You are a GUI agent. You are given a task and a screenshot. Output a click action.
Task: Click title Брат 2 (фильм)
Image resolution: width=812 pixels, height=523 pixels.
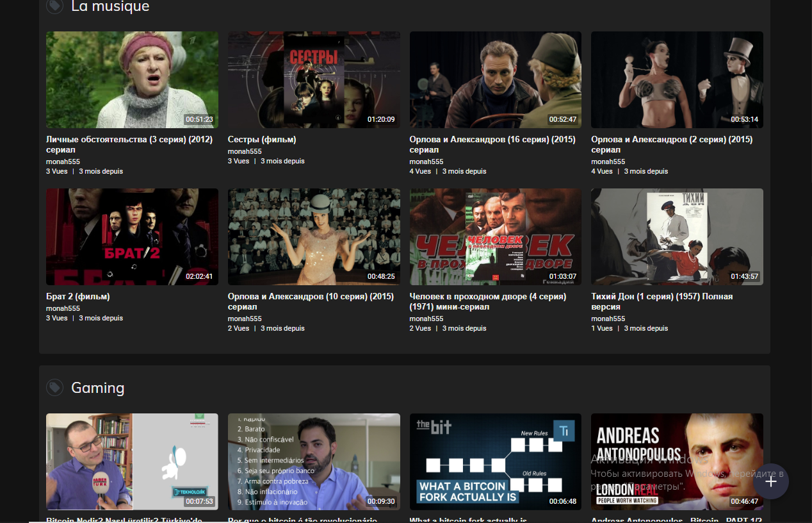click(78, 297)
